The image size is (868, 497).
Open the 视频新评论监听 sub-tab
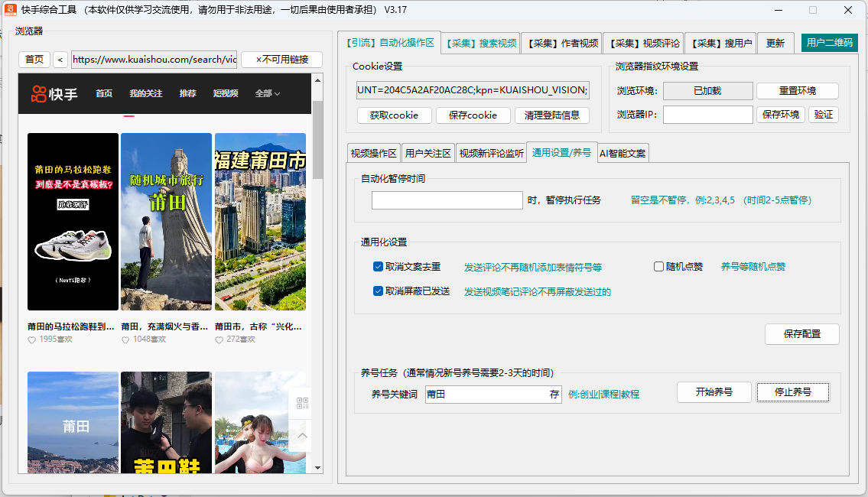[x=491, y=154]
